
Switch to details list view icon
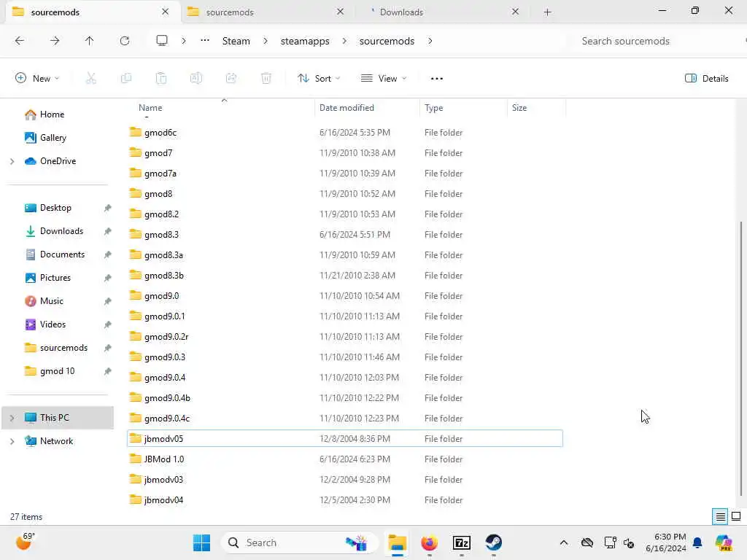[720, 516]
